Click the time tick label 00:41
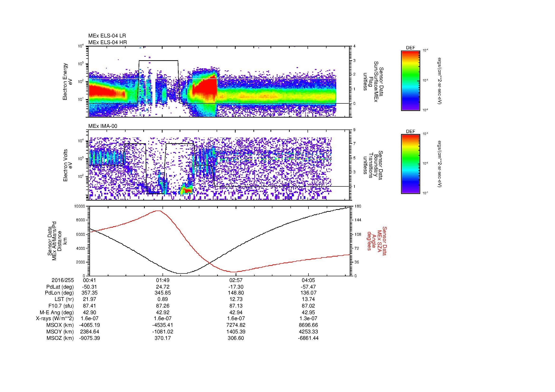This screenshot has height=392, width=555. click(x=90, y=280)
